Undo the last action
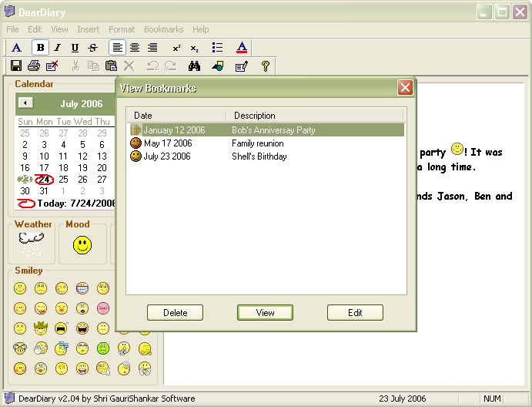This screenshot has width=532, height=407. click(x=152, y=66)
